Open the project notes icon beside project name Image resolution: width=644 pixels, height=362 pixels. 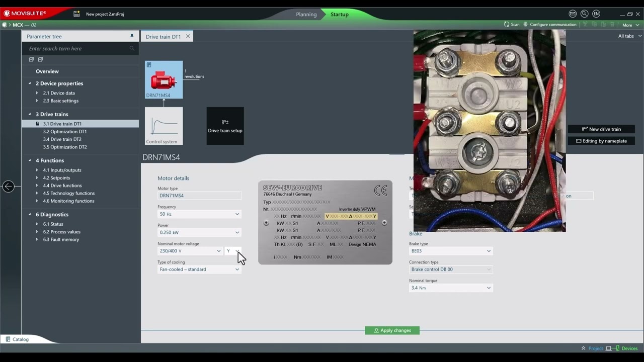76,14
